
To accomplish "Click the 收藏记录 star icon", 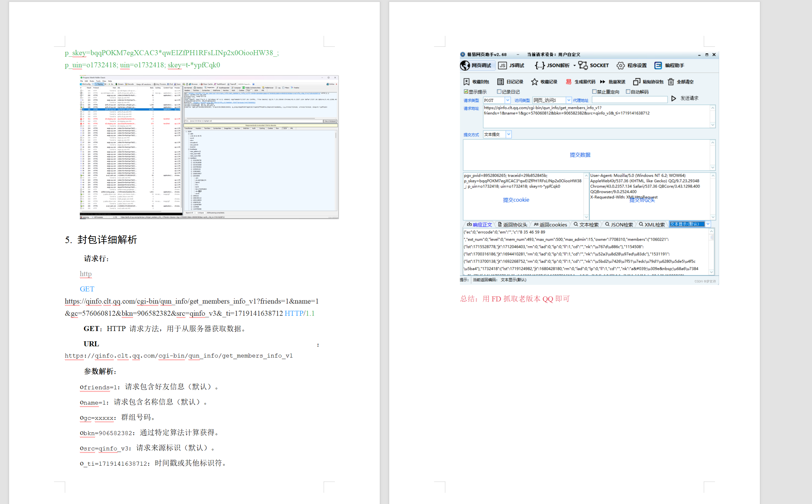I will pos(534,82).
